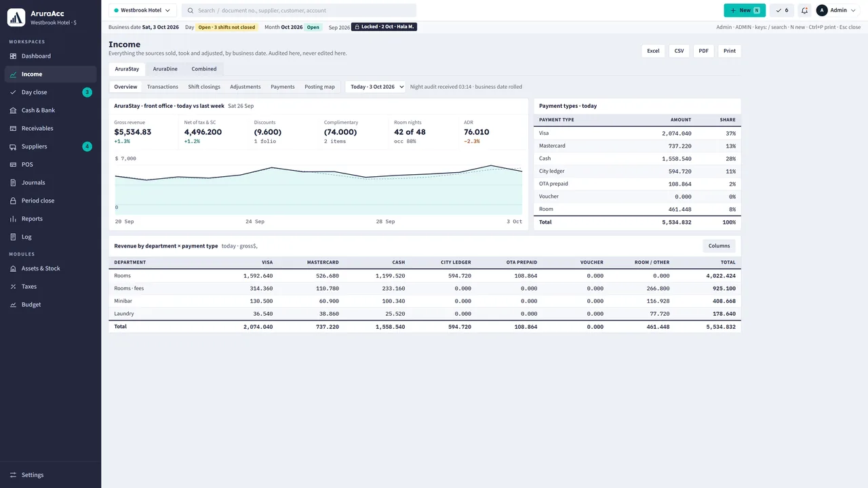Open Journals via its sidebar icon
The height and width of the screenshot is (488, 868).
coord(14,182)
